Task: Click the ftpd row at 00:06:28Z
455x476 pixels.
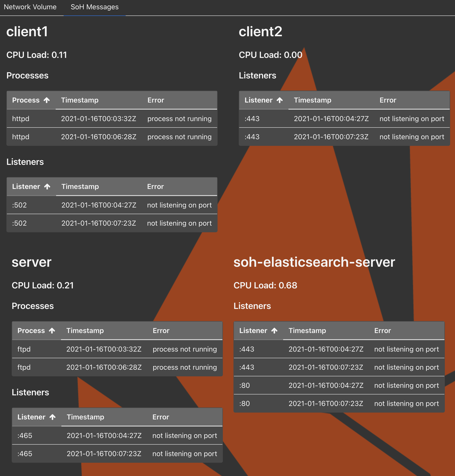Action: (x=117, y=367)
